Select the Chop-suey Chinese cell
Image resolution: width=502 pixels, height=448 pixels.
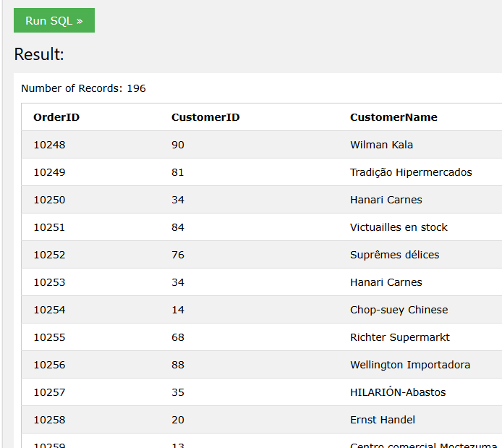[x=399, y=310]
